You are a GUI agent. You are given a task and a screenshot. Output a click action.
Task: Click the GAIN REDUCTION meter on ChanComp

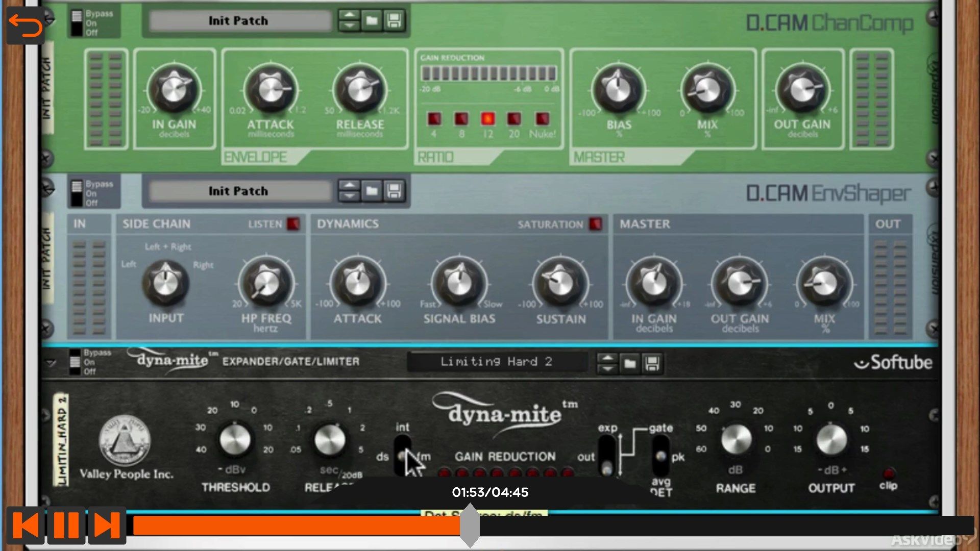pos(488,74)
